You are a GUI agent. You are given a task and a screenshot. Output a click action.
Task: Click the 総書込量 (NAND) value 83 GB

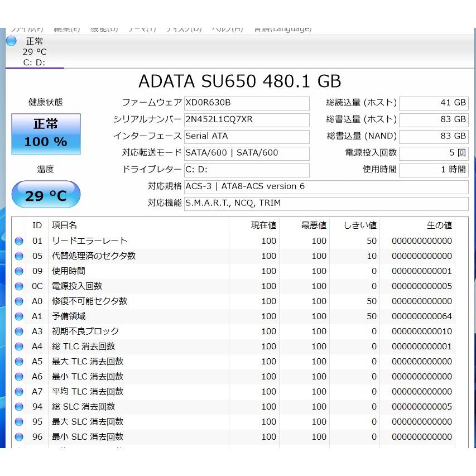coord(434,136)
